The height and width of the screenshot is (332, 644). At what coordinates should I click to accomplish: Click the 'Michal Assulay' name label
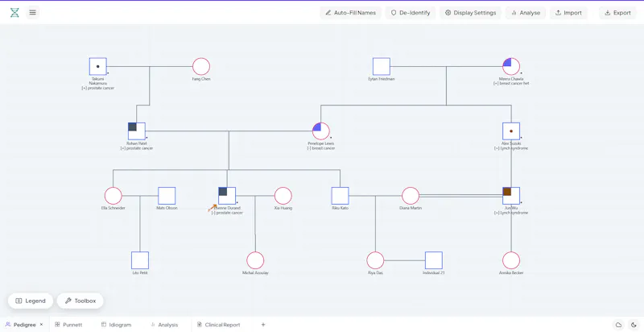tap(255, 273)
